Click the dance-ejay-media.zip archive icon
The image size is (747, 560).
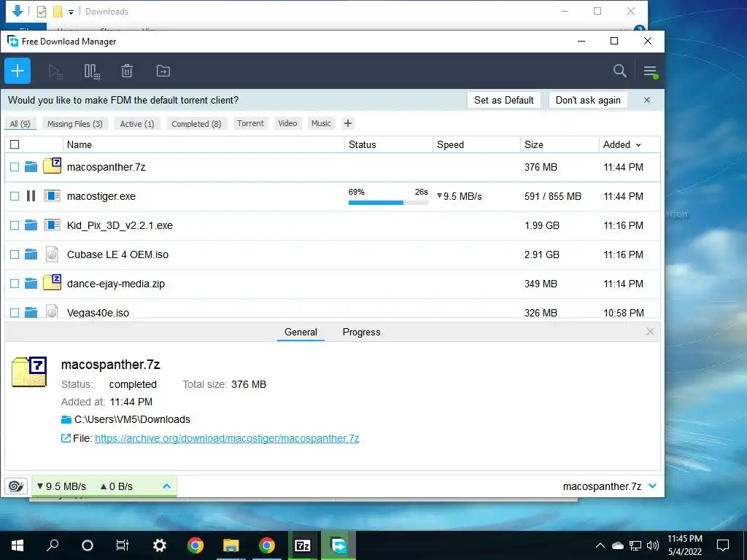[x=52, y=282]
